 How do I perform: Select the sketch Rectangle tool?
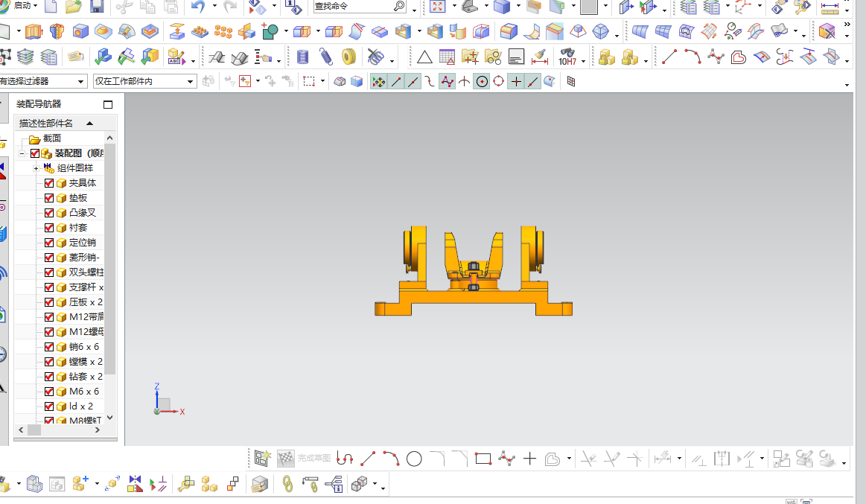(x=483, y=459)
